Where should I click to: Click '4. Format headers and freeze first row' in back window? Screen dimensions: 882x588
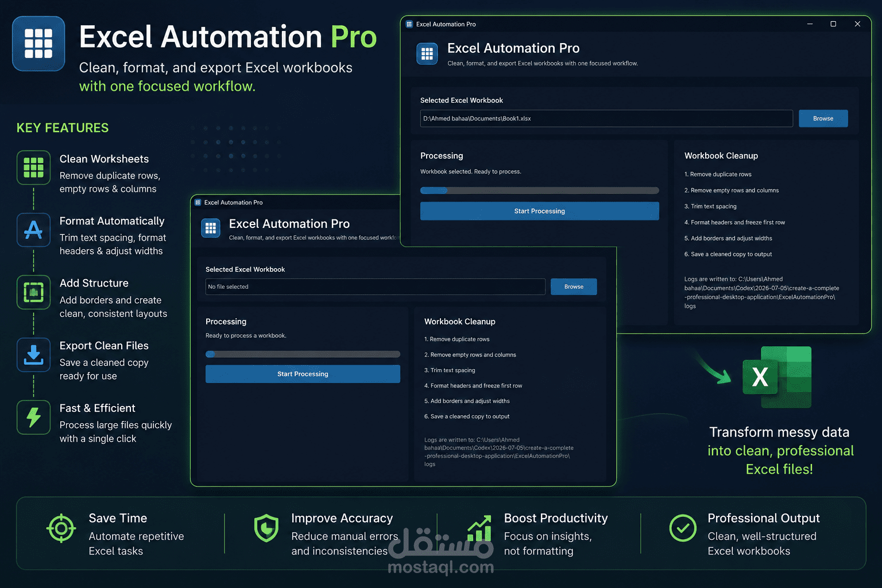point(734,222)
